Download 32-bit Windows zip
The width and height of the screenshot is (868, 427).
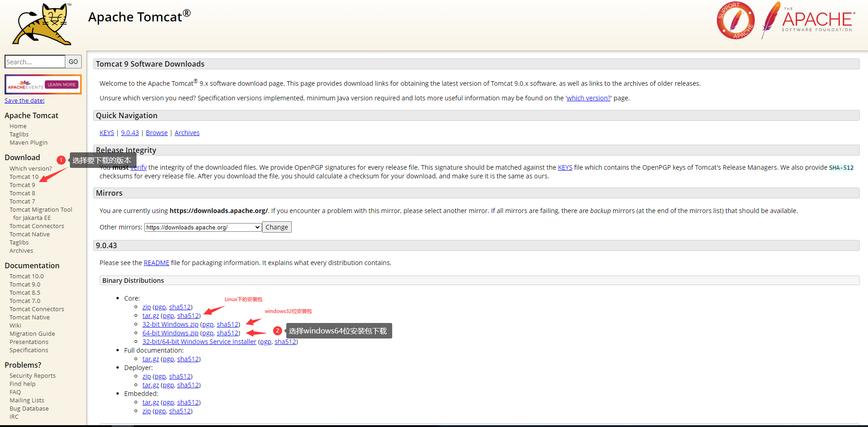[170, 324]
